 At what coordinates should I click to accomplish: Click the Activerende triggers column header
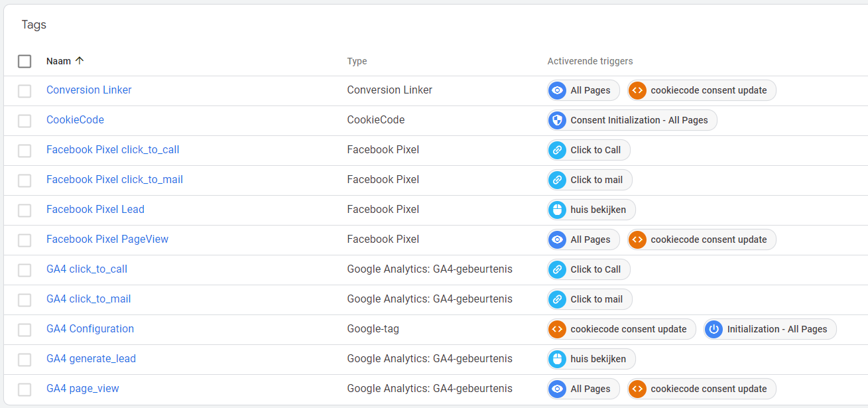(x=590, y=61)
